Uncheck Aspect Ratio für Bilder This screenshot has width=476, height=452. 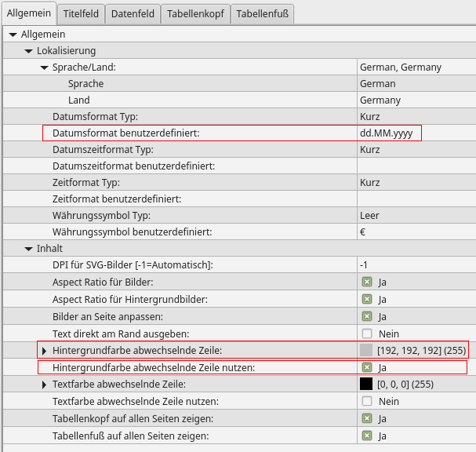tap(366, 282)
